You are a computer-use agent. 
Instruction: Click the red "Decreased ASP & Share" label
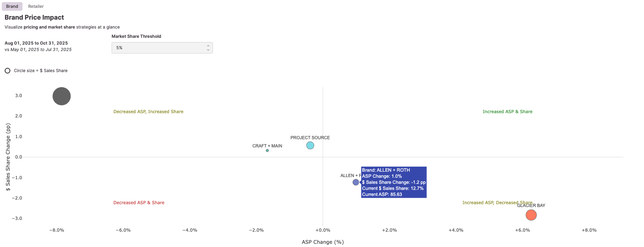click(139, 203)
